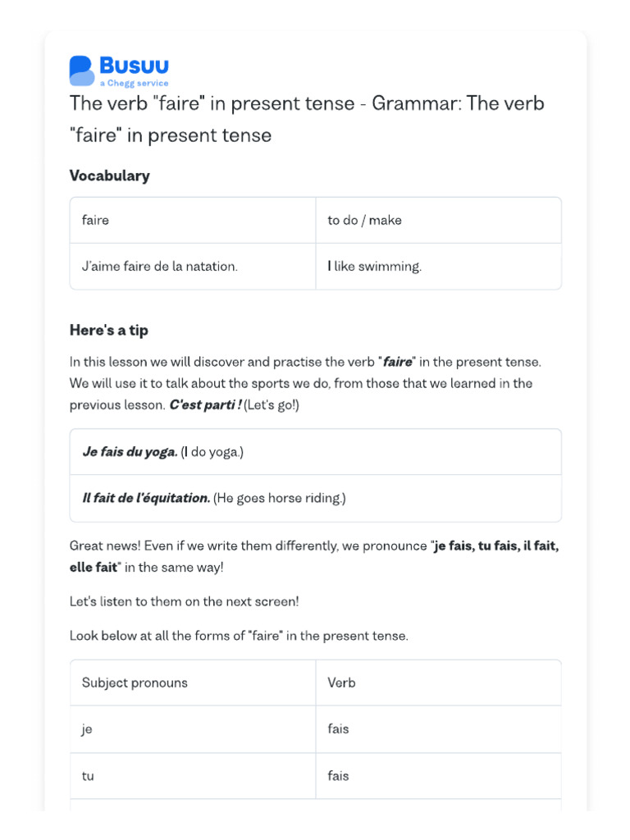Click "Let's listen to them" sentence

[184, 601]
